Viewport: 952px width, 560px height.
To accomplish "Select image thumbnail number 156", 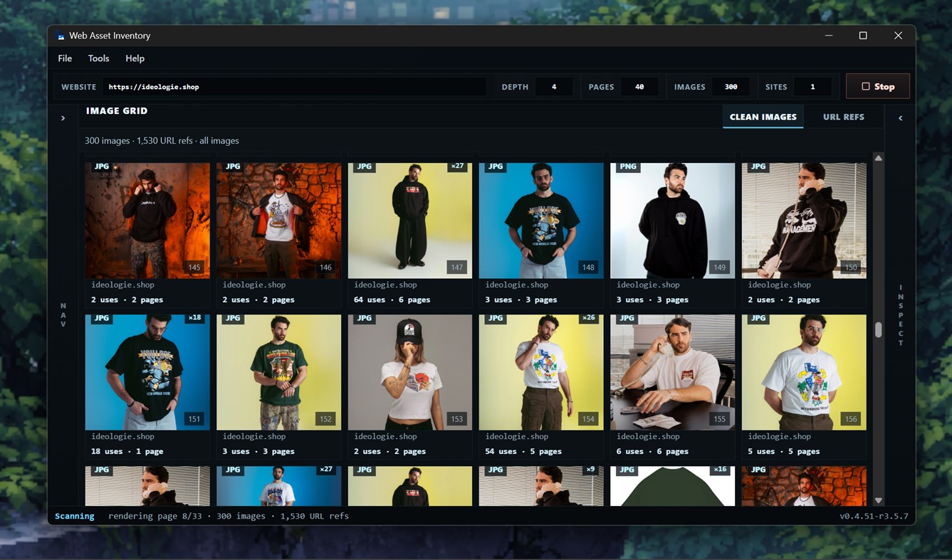I will click(x=804, y=372).
